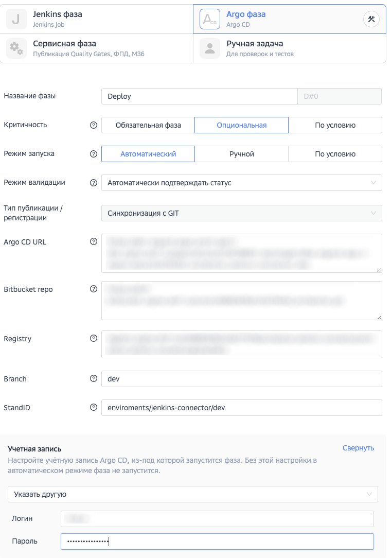392x558 pixels.
Task: Click the manual task person icon
Action: tap(209, 48)
